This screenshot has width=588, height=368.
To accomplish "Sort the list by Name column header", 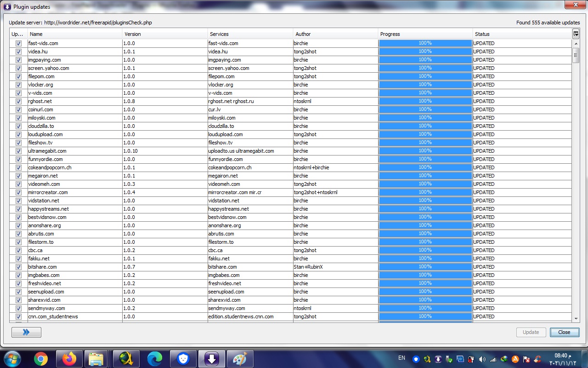I will (x=74, y=34).
